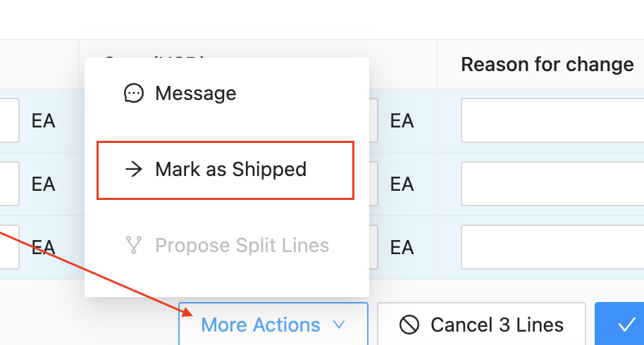
Task: Click the cancel circle-slash icon
Action: point(409,325)
